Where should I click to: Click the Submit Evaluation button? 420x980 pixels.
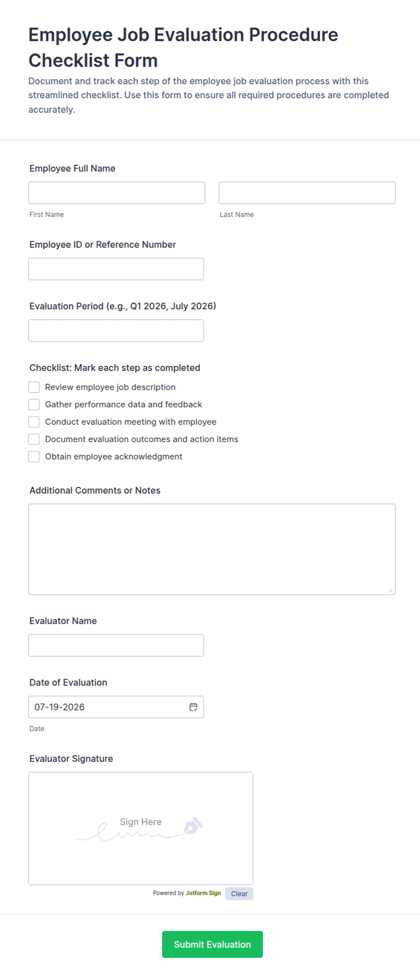(x=212, y=944)
